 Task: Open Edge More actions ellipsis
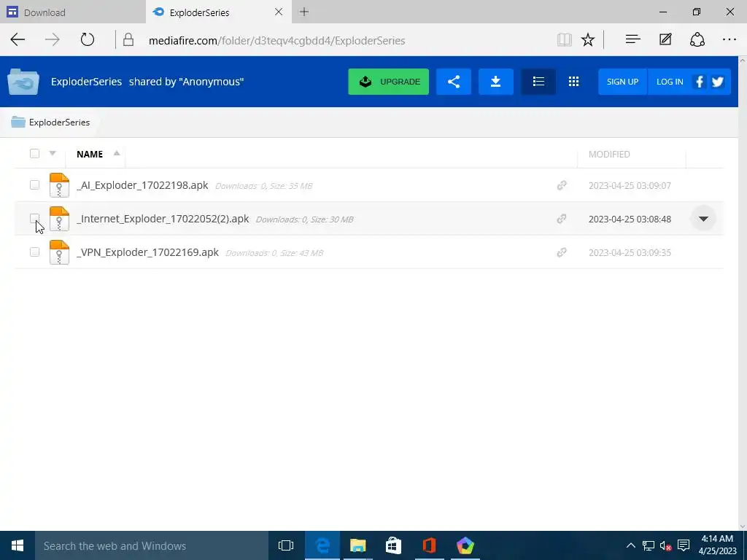click(x=729, y=39)
